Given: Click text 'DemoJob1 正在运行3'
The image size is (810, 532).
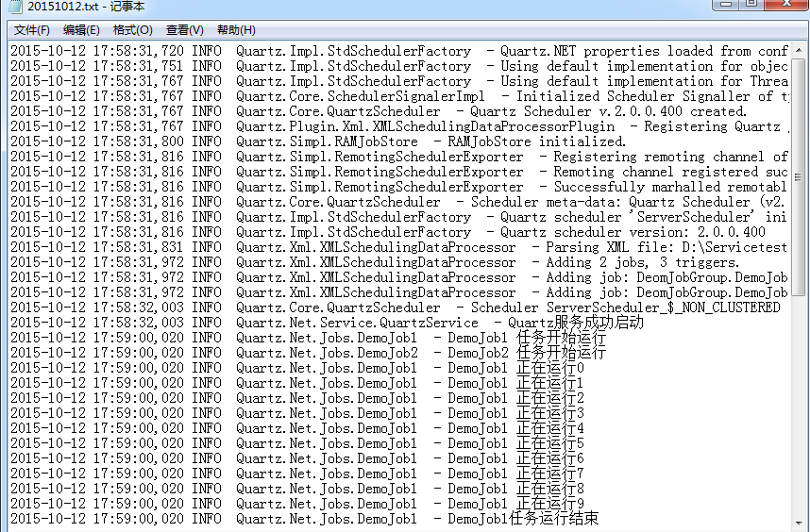Looking at the screenshot, I should point(516,413).
